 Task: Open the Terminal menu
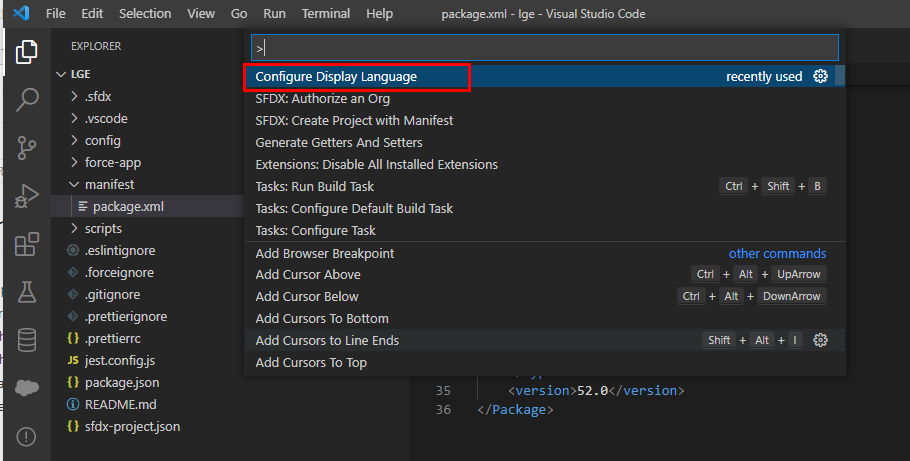click(x=326, y=14)
